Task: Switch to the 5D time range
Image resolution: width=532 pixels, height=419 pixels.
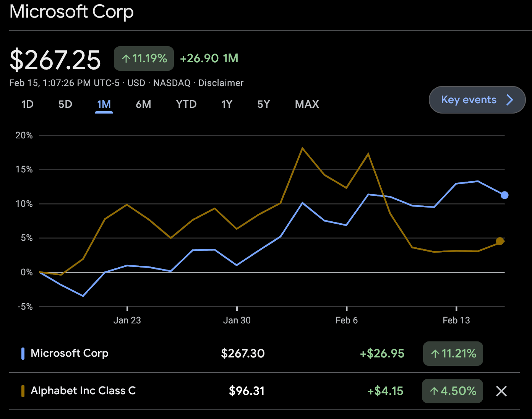Action: click(x=65, y=104)
